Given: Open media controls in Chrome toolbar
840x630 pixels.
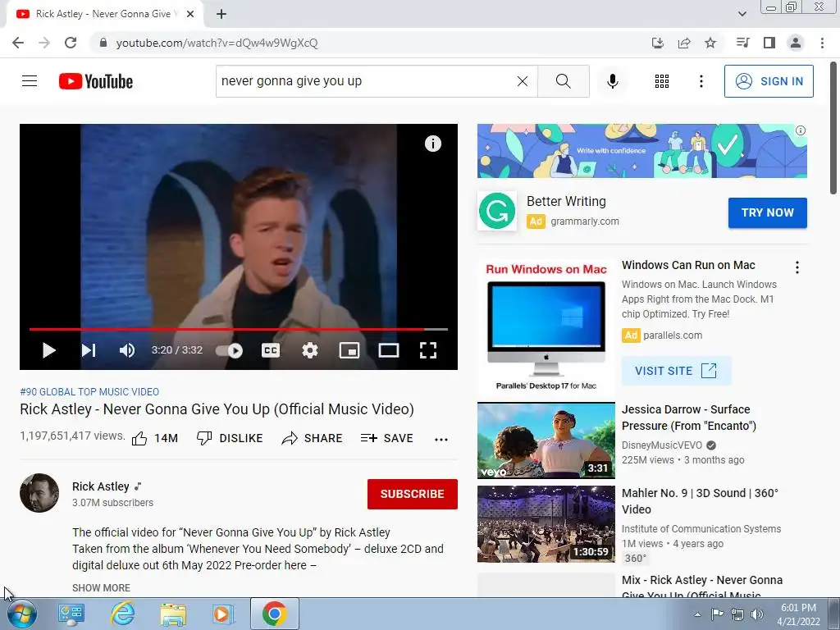Looking at the screenshot, I should coord(743,43).
